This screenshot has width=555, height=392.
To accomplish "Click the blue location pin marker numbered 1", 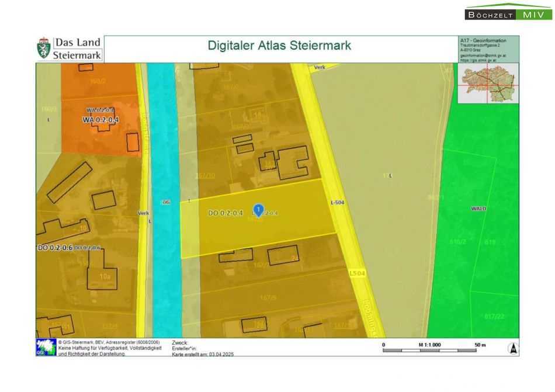I will (x=259, y=210).
